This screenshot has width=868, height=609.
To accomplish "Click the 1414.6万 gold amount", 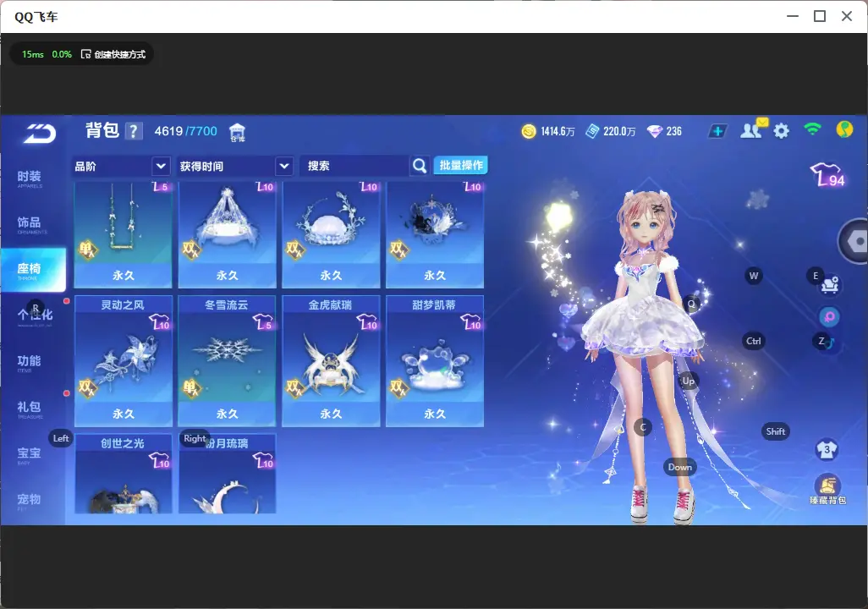I will pos(558,131).
